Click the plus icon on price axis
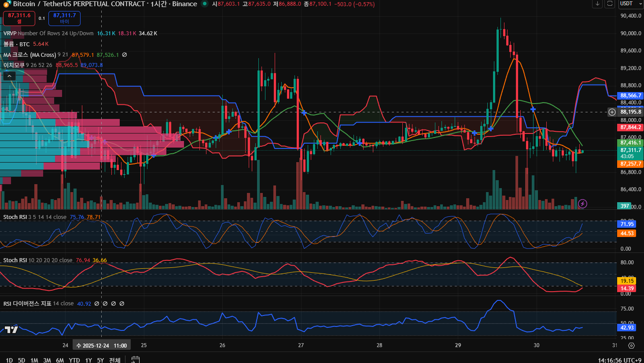This screenshot has width=644, height=363. tap(612, 112)
